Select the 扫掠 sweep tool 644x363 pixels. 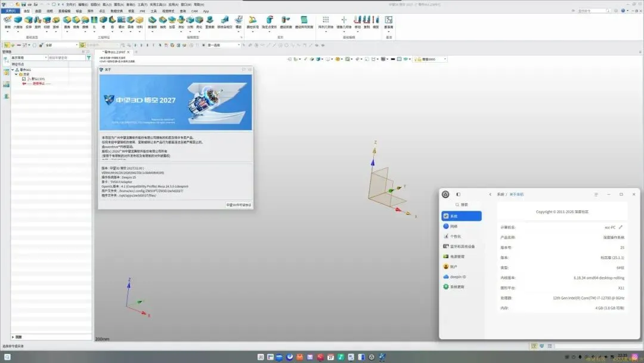click(x=47, y=22)
